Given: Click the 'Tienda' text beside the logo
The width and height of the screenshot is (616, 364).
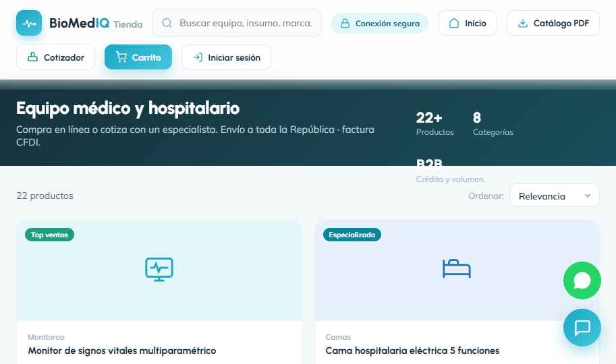Looking at the screenshot, I should (x=128, y=24).
